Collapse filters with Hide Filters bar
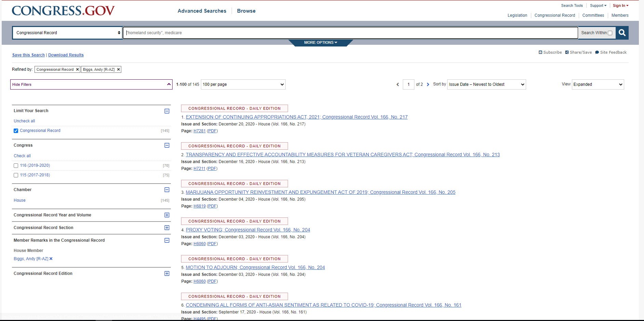The height and width of the screenshot is (321, 644). (91, 84)
